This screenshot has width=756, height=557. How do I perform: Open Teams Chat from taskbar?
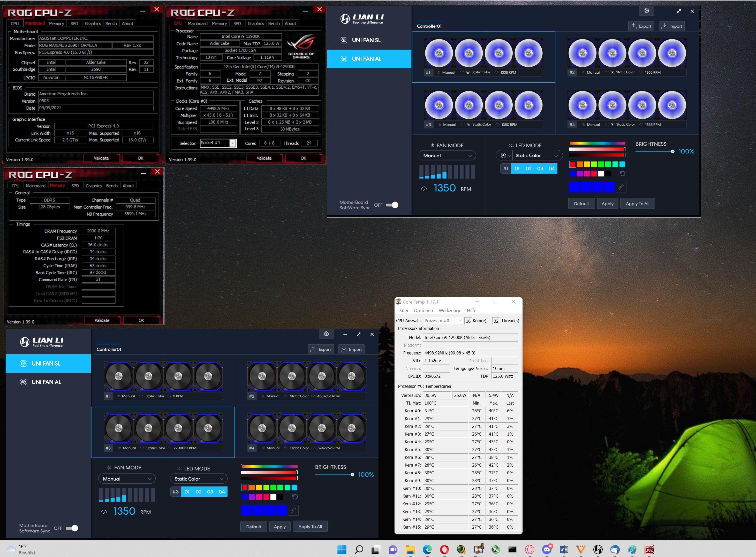[393, 550]
